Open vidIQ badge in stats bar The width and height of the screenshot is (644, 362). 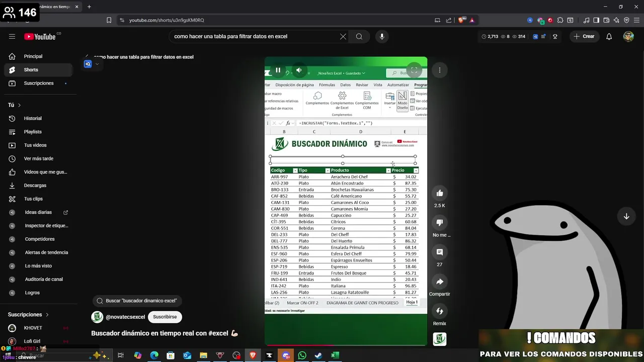pos(536,36)
